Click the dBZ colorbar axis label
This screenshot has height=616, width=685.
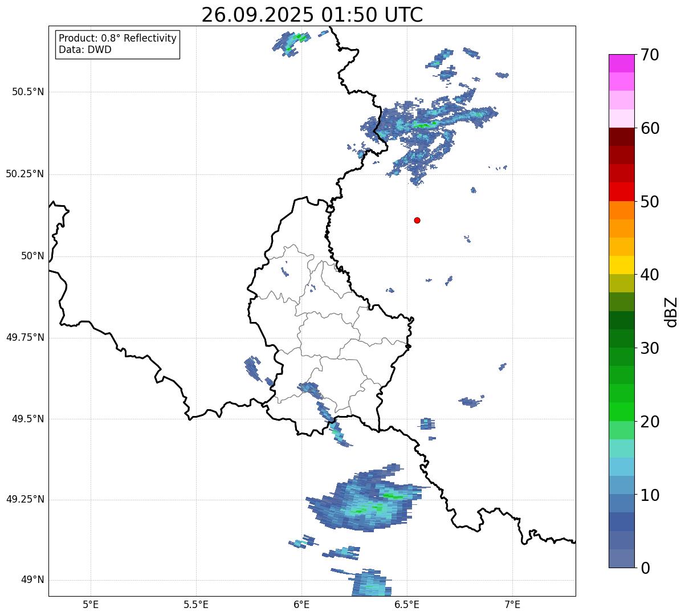click(671, 311)
